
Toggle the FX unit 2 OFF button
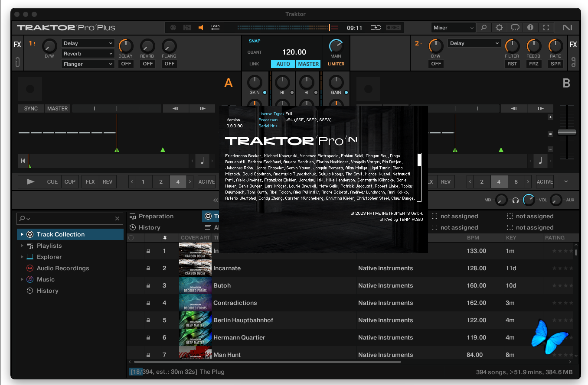click(x=436, y=64)
